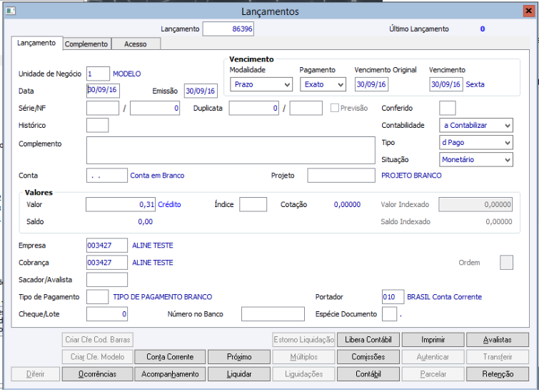Viewport: 539px width, 392px height.
Task: Click the Libera Contábil button
Action: (367, 340)
